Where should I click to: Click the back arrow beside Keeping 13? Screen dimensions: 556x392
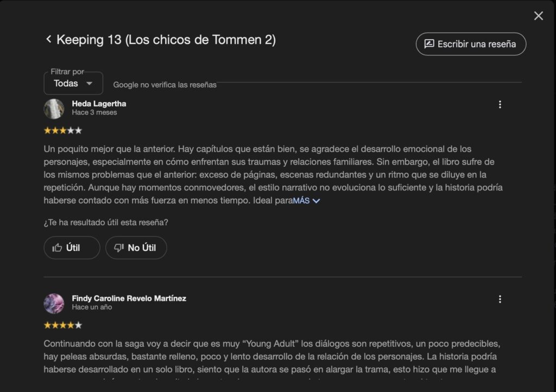pos(49,39)
